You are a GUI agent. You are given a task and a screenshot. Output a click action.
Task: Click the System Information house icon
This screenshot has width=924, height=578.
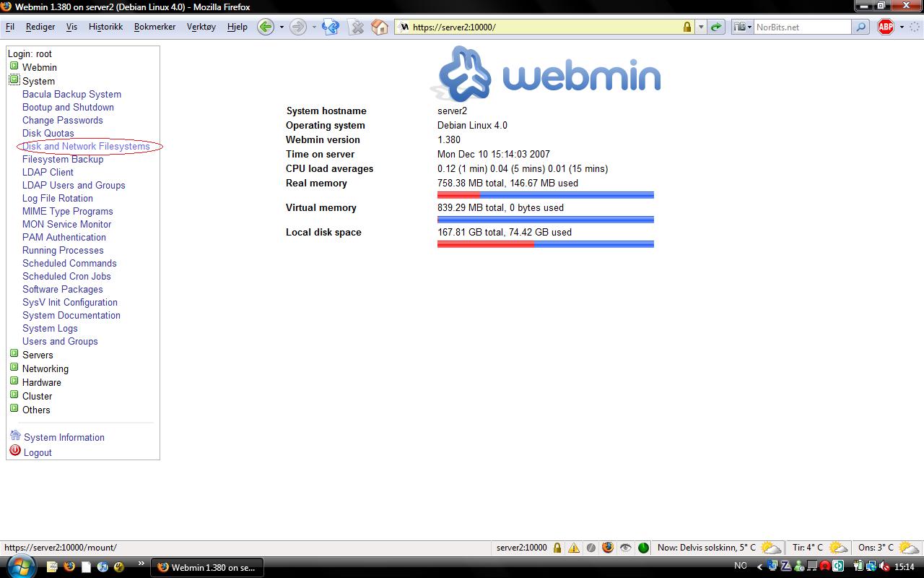click(x=15, y=436)
